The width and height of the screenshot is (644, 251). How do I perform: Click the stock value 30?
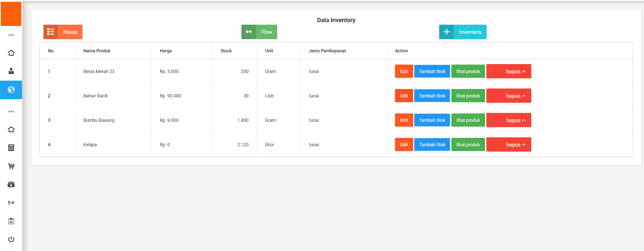[x=246, y=96]
